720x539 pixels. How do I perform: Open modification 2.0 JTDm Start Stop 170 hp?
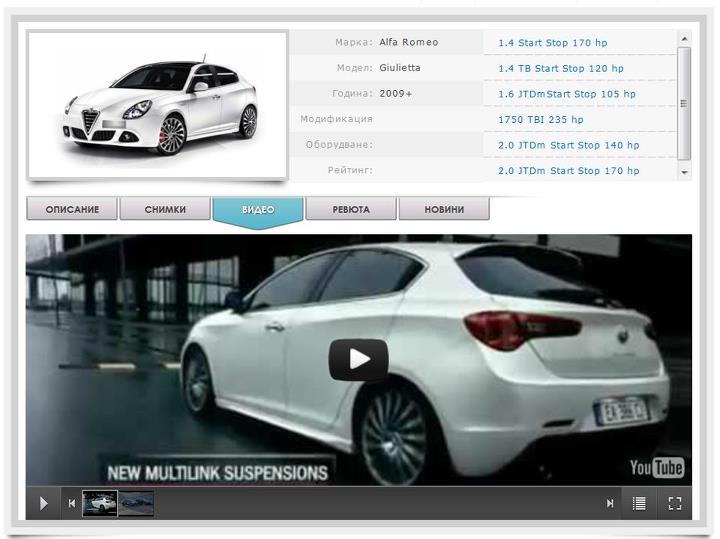pyautogui.click(x=568, y=171)
